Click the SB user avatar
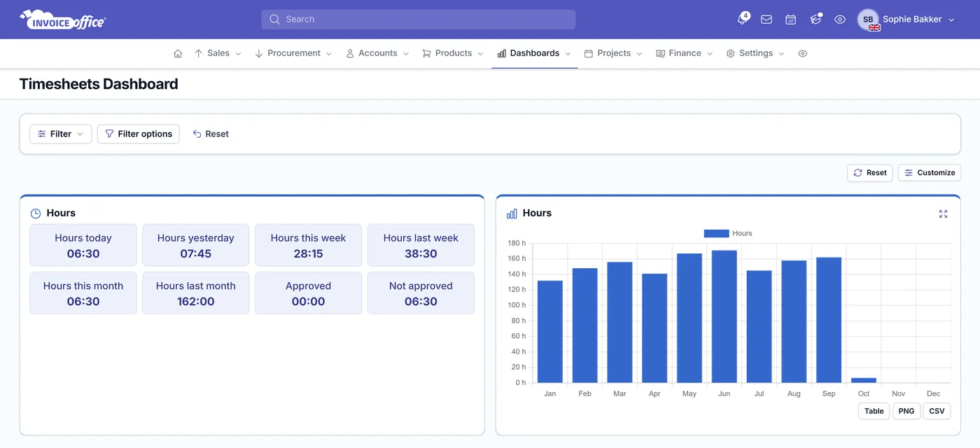The width and height of the screenshot is (980, 448). [868, 20]
